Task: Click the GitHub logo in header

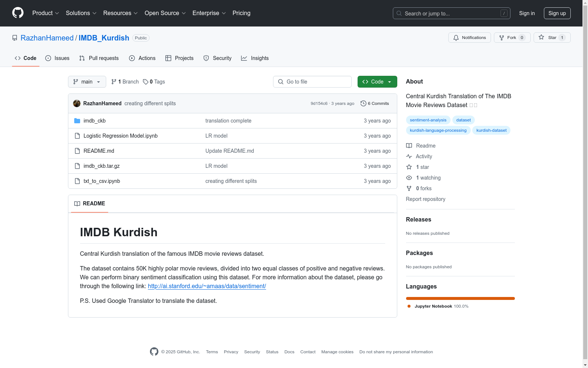Action: [18, 13]
